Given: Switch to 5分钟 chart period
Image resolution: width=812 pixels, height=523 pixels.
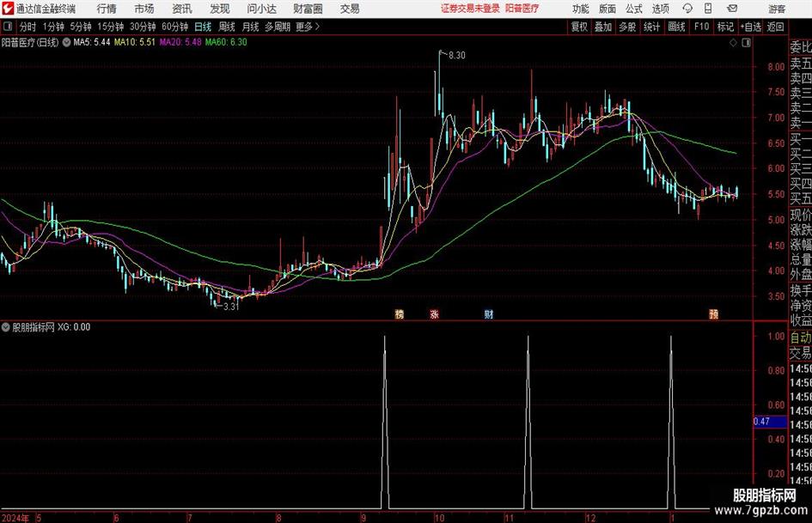Looking at the screenshot, I should (81, 27).
